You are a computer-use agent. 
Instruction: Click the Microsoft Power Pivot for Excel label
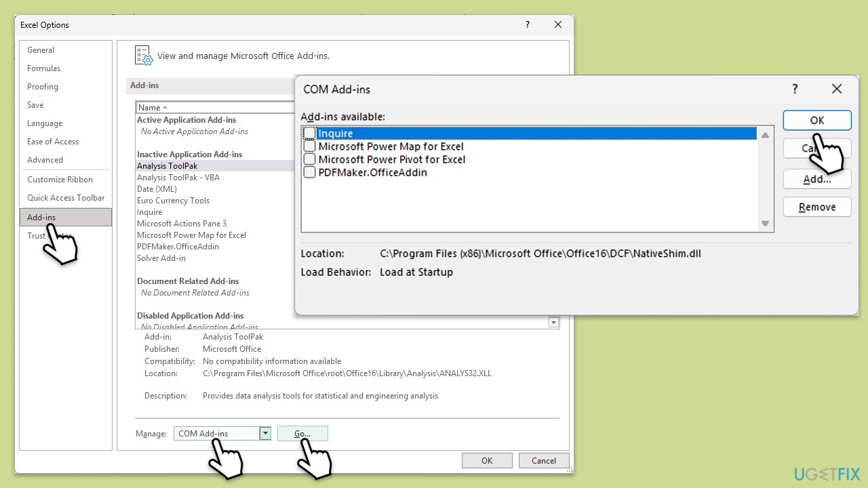[x=392, y=159]
